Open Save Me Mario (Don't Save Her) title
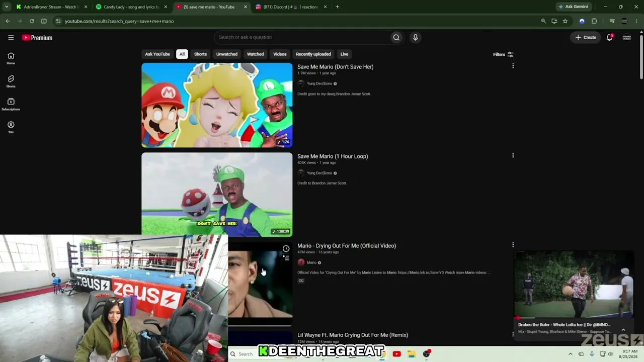 335,67
